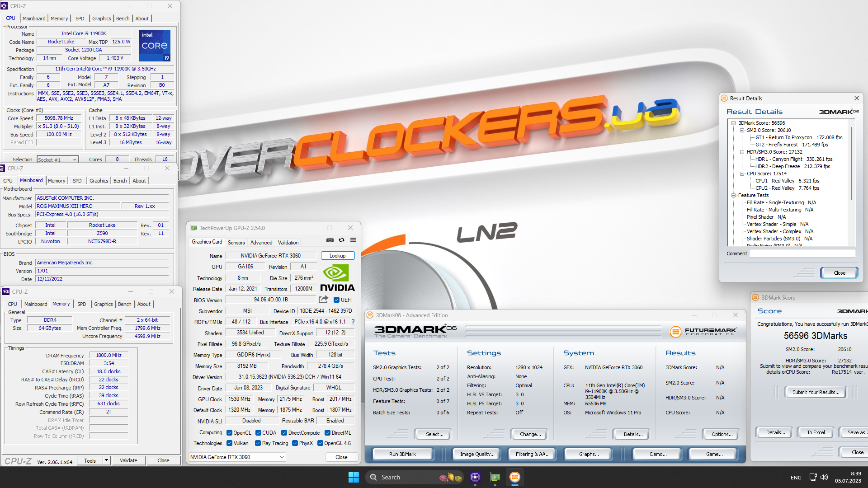The image size is (868, 488).
Task: Collapse the HDR/SM3.0 Score: 27132 node
Action: [x=742, y=152]
